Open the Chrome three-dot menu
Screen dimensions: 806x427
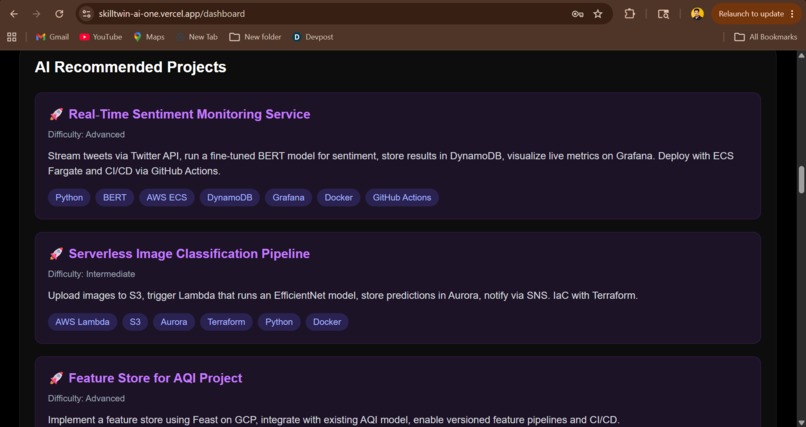792,14
